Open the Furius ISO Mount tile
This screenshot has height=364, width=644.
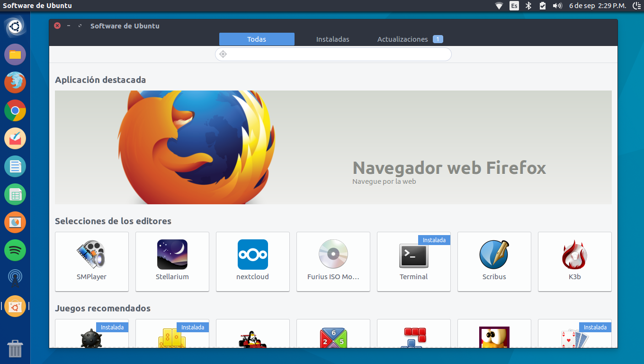(333, 262)
